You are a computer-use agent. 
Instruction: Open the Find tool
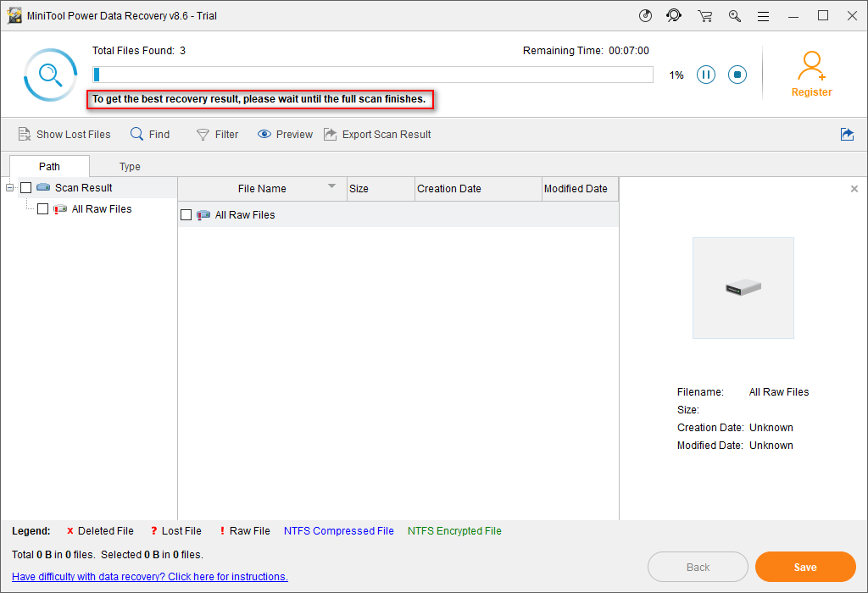[150, 134]
